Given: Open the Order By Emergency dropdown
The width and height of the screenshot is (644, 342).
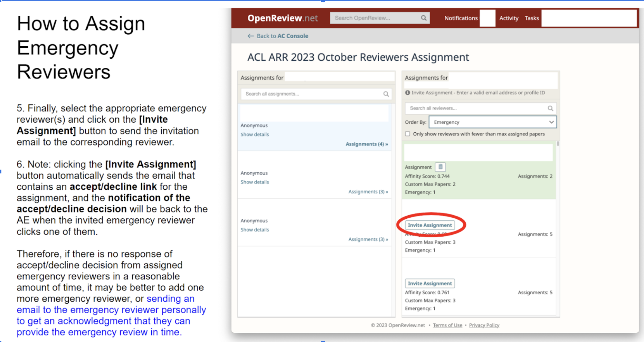Looking at the screenshot, I should coord(493,122).
